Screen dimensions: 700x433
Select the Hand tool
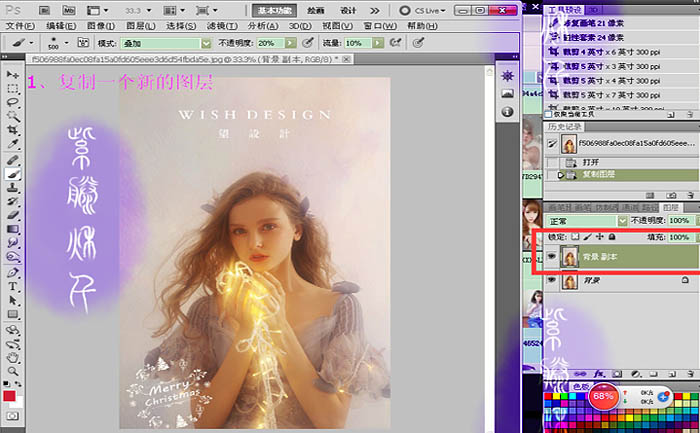coord(12,357)
